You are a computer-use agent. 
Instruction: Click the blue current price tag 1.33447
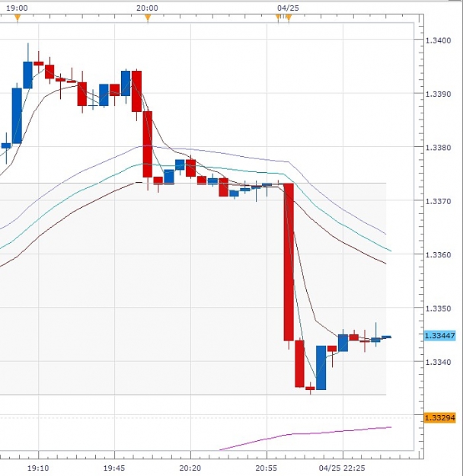[x=439, y=336]
